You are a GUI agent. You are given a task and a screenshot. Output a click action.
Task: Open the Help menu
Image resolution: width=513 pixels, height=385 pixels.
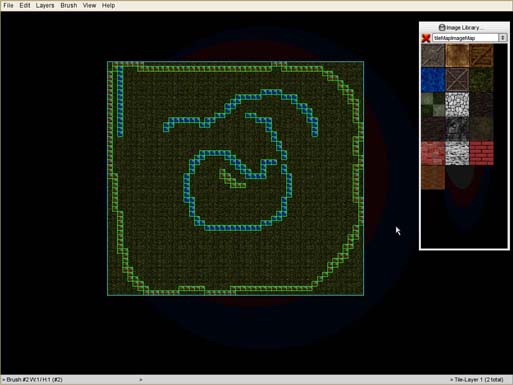pos(108,5)
